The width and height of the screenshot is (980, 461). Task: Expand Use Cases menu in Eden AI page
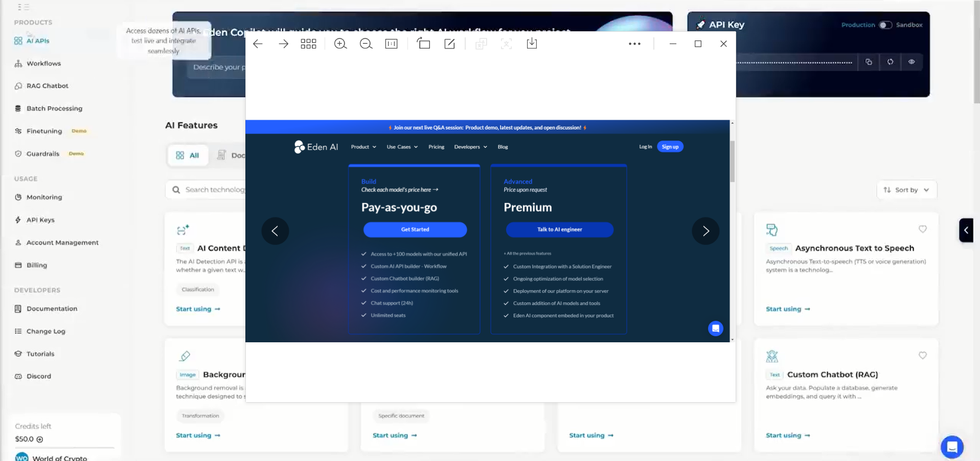[402, 147]
